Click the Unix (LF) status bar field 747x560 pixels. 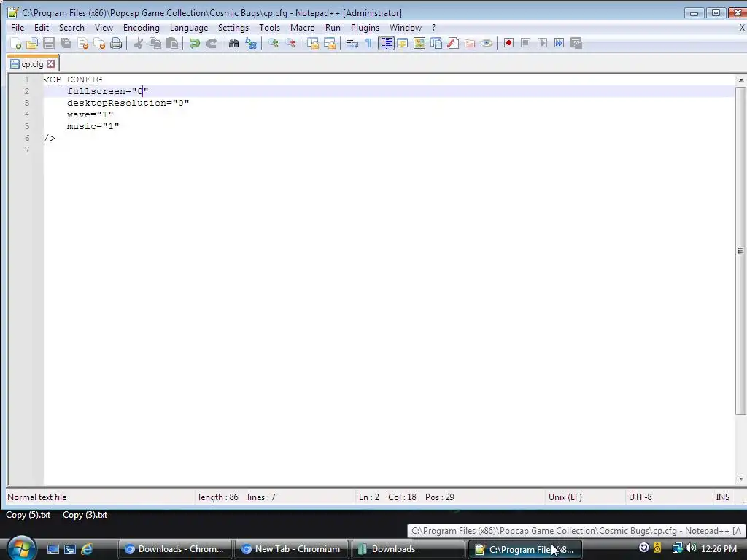[x=565, y=497]
